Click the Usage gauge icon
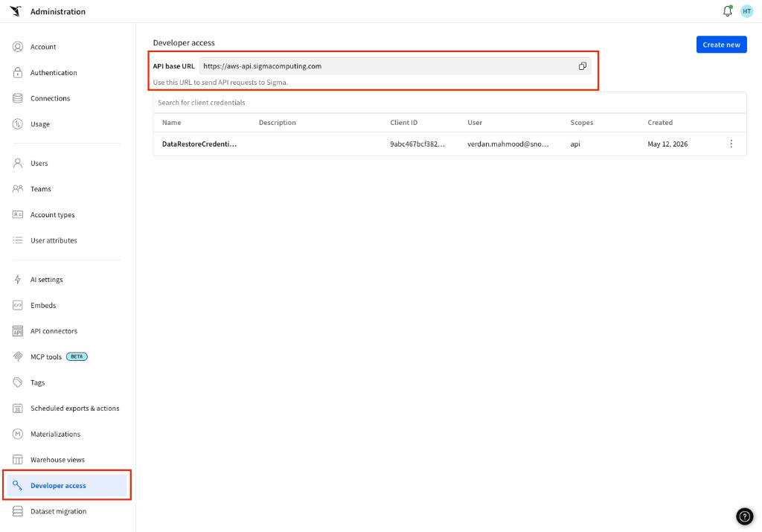The height and width of the screenshot is (532, 762). 18,124
